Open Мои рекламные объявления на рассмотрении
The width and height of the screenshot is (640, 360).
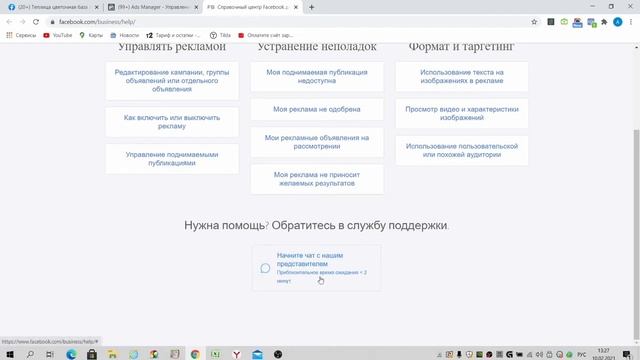point(317,142)
